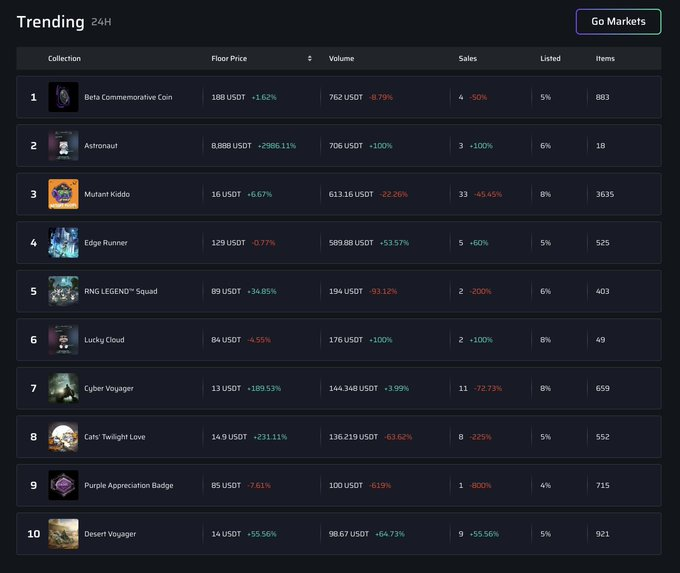Viewport: 680px width, 573px height.
Task: Open the Desert Voyager name
Action: (110, 534)
